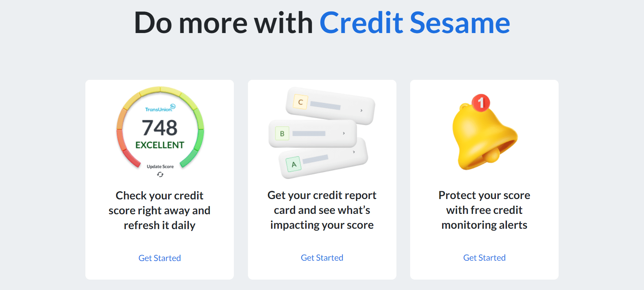This screenshot has height=290, width=644.
Task: Click the 748 credit score number
Action: (160, 128)
